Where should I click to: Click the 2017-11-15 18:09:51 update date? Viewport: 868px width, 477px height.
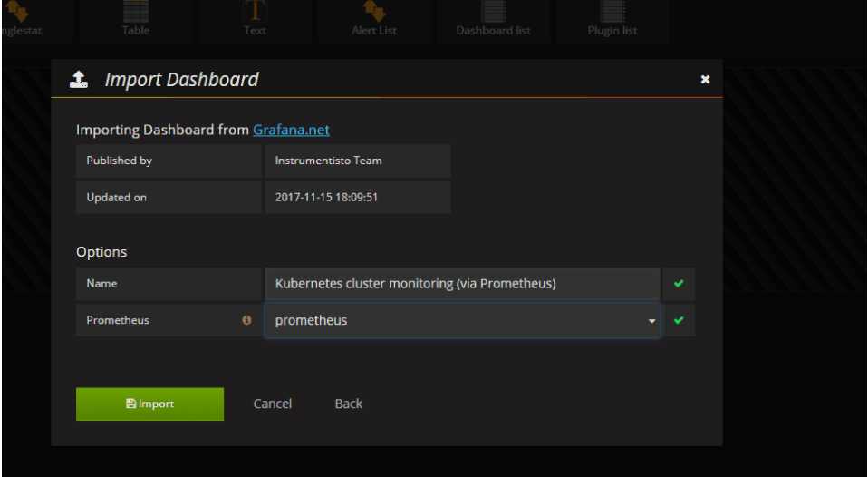tap(326, 197)
